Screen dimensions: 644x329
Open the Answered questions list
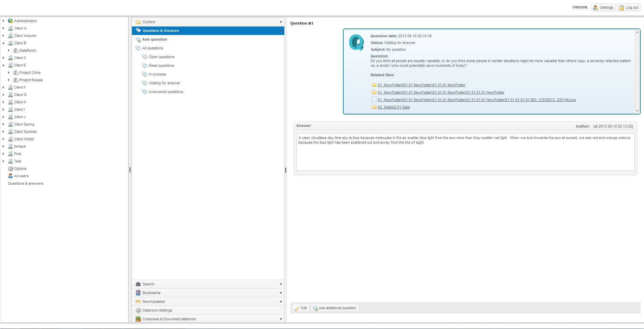pos(166,92)
